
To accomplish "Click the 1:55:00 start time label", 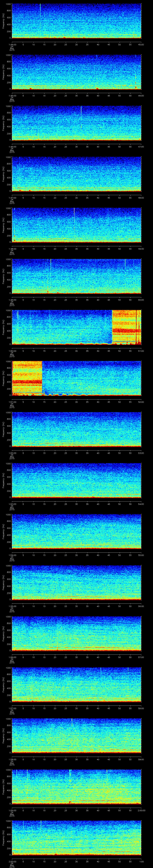I will (x=12, y=606).
